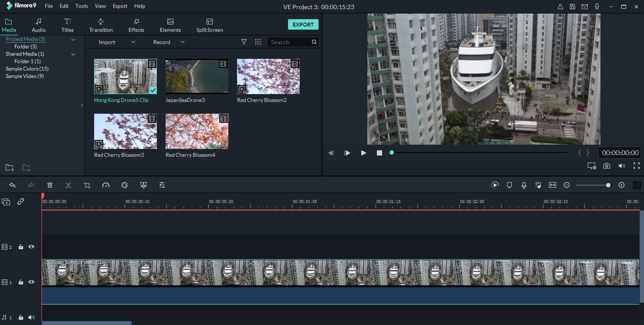Select the JapanSeaDrone3 media thumbnail
Image resolution: width=644 pixels, height=325 pixels.
(197, 76)
